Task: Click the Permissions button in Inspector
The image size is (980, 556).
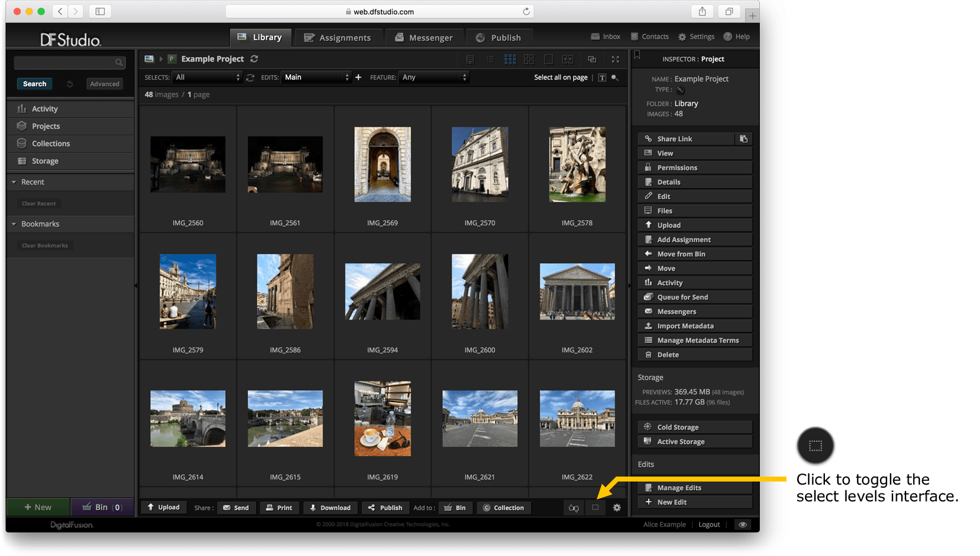Action: (x=695, y=168)
